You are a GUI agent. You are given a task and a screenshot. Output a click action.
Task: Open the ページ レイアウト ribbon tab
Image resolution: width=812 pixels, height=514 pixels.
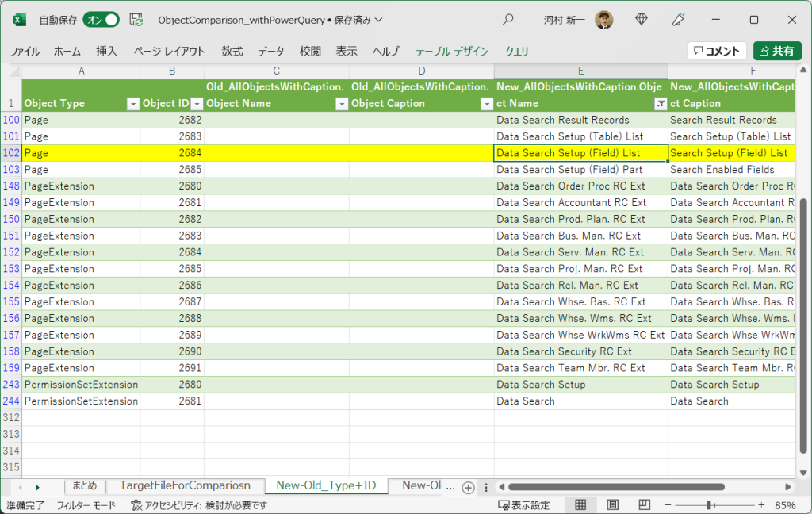[170, 52]
